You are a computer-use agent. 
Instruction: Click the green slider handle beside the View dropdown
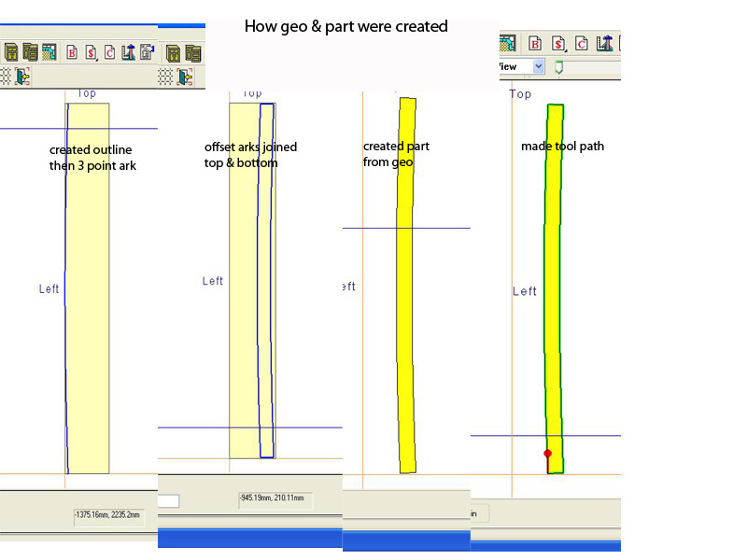coord(558,67)
